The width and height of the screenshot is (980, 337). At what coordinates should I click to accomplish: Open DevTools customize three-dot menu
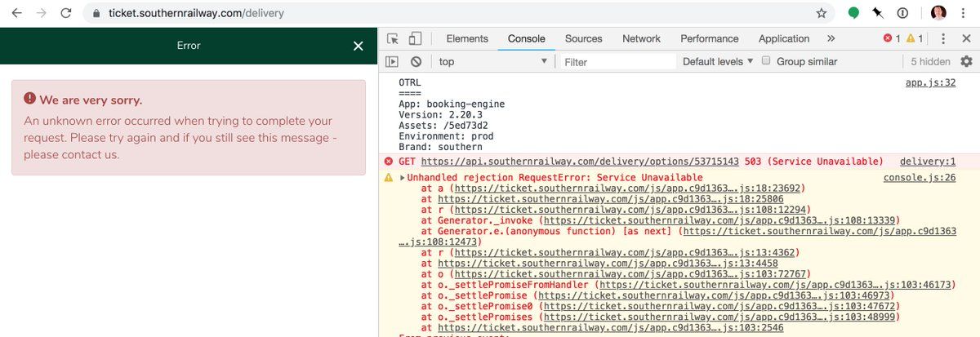(944, 38)
